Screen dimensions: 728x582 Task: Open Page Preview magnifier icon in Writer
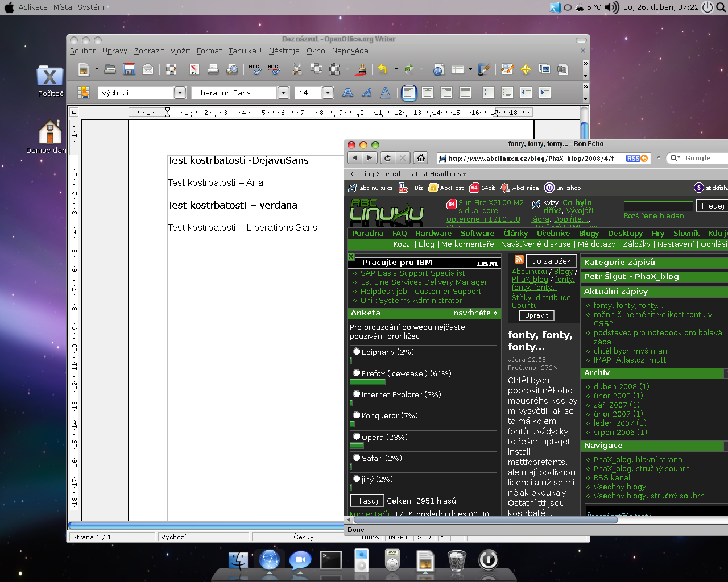click(x=232, y=69)
